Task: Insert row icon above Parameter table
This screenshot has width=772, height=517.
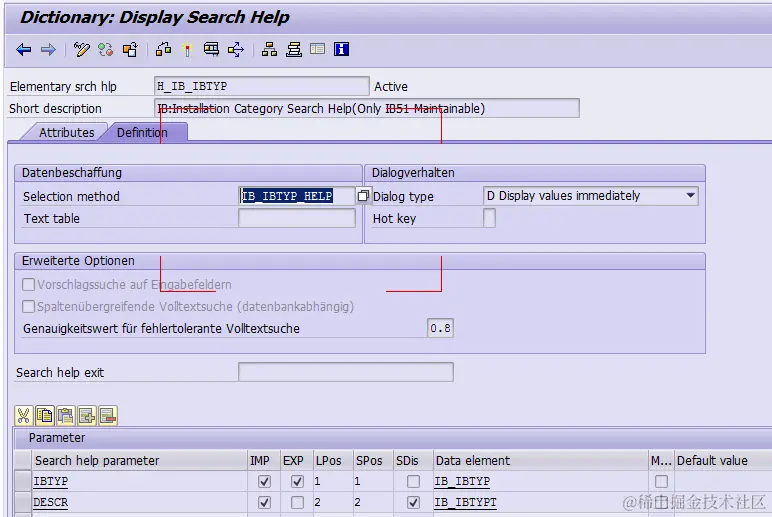Action: 87,416
